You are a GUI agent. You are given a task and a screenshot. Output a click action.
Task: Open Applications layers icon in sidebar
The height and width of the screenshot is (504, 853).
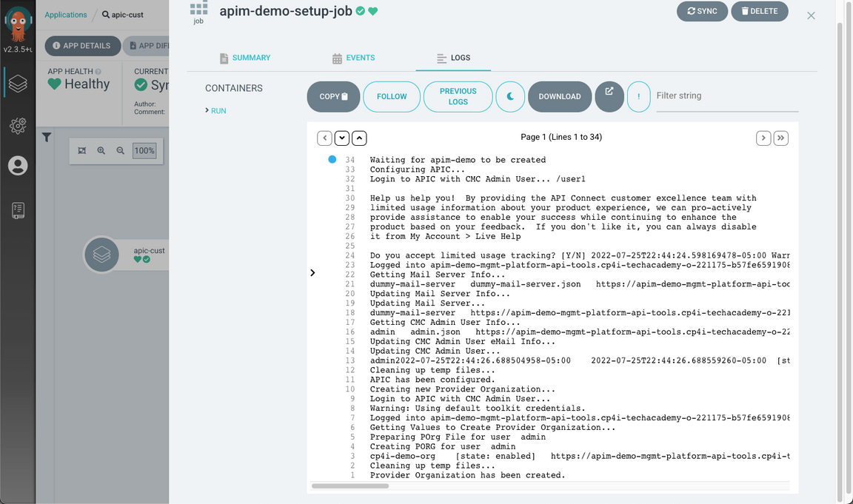[x=18, y=84]
